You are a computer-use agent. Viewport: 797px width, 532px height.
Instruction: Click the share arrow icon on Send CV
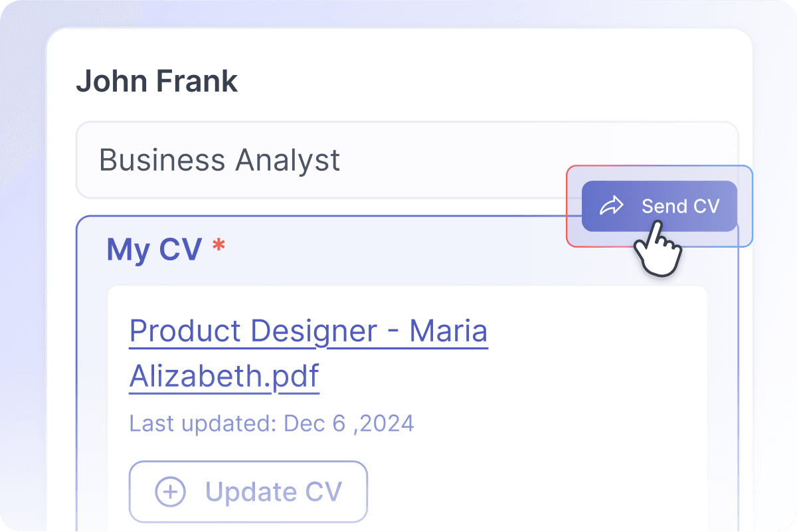612,206
